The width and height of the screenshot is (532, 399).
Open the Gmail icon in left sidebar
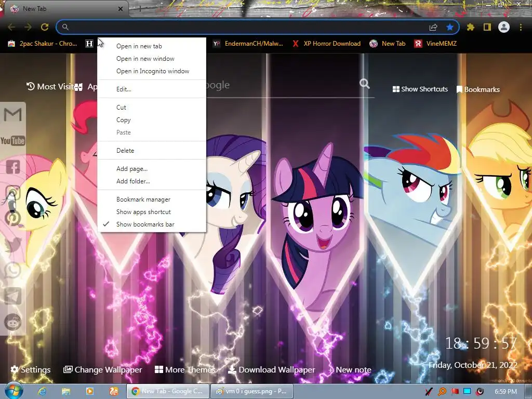pos(12,115)
